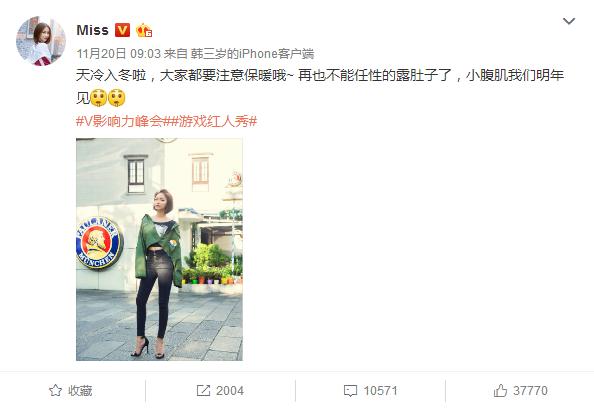
Task: Open the Miss profile avatar
Action: [x=41, y=41]
